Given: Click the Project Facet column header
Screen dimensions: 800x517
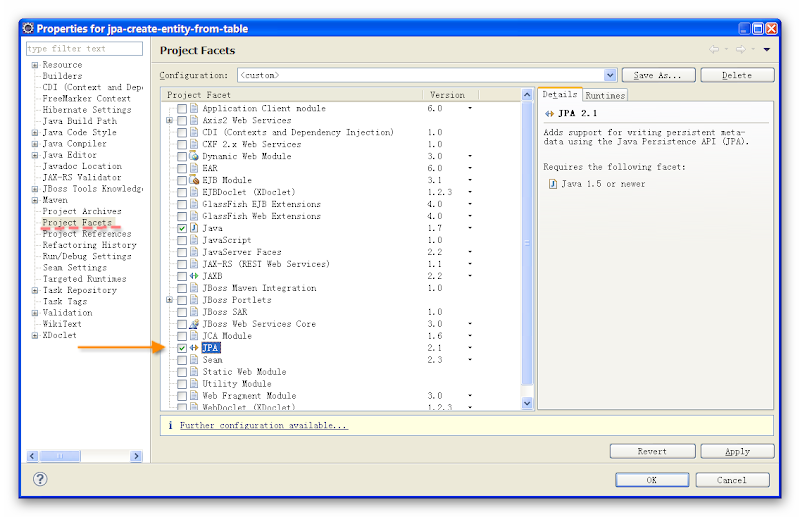Looking at the screenshot, I should 292,95.
